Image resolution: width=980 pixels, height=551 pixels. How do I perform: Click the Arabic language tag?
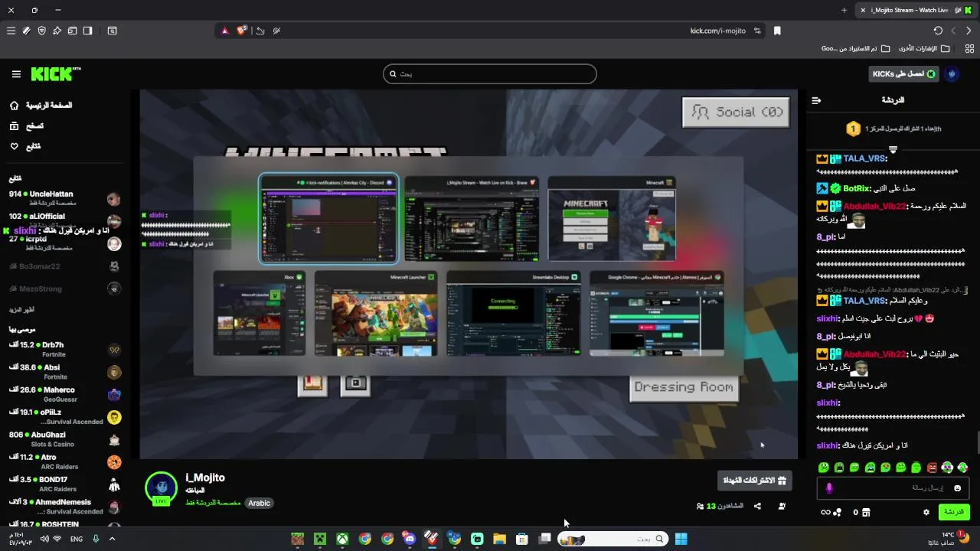point(259,504)
